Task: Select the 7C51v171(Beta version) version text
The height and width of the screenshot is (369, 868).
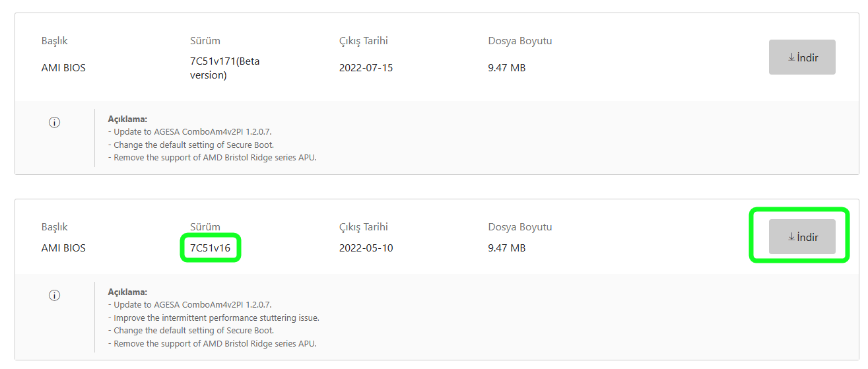Action: [x=224, y=68]
